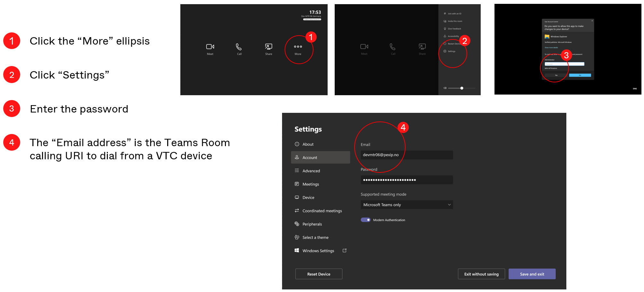Click the Reset Device button
This screenshot has width=644, height=292.
tap(319, 274)
